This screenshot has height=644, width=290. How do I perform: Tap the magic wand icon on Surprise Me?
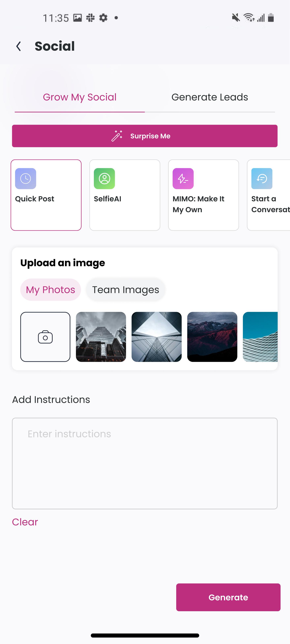pos(117,136)
